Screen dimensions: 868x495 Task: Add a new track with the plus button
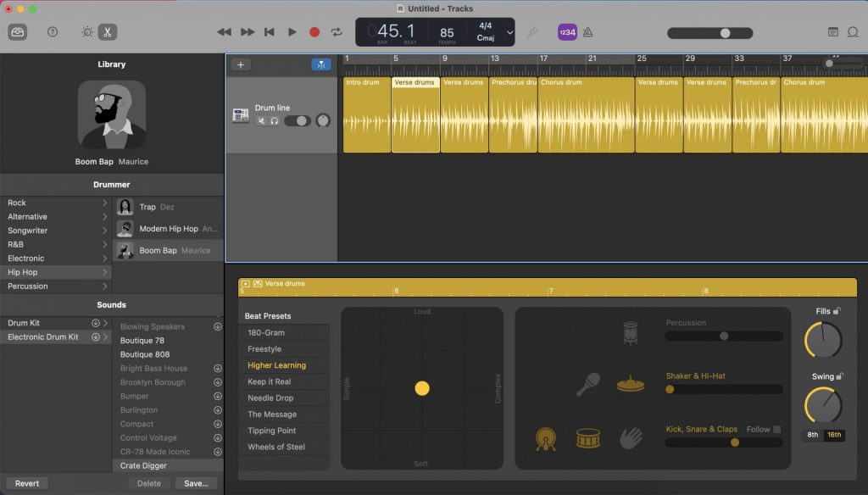coord(241,64)
